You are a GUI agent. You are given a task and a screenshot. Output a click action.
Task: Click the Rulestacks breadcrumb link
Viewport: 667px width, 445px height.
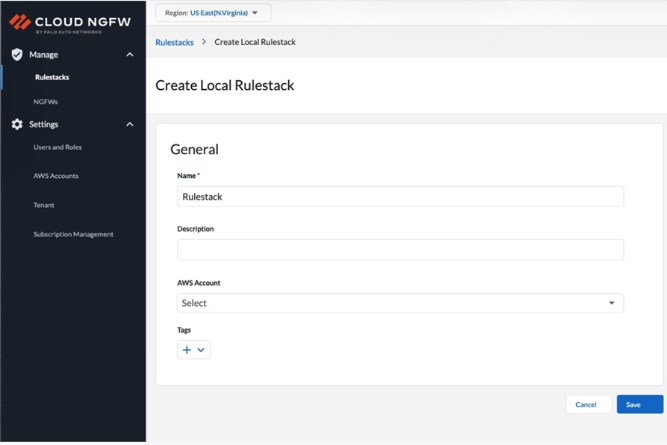(x=175, y=42)
